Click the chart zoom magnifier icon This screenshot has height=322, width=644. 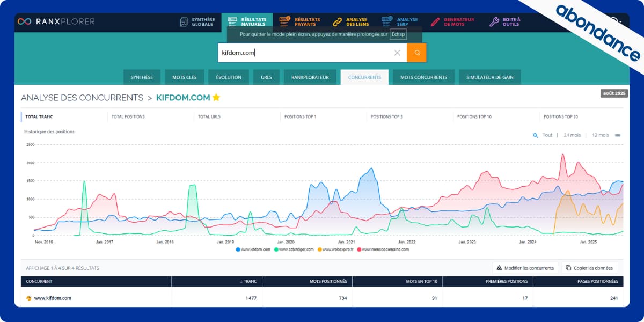[x=535, y=135]
